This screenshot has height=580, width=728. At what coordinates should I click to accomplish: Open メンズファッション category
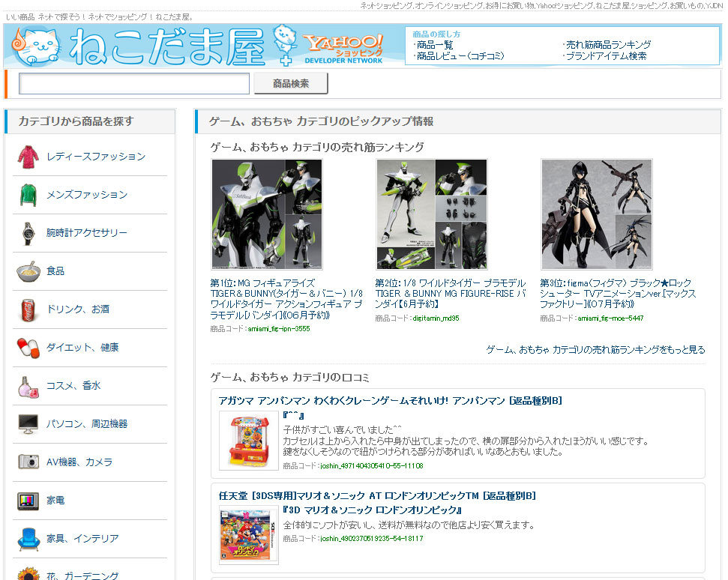(87, 195)
